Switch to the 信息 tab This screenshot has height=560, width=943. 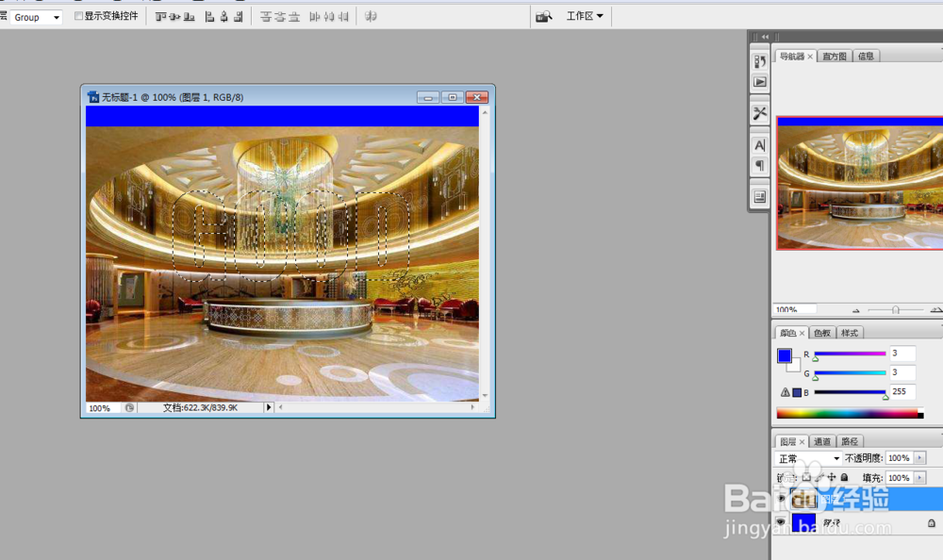coord(866,56)
